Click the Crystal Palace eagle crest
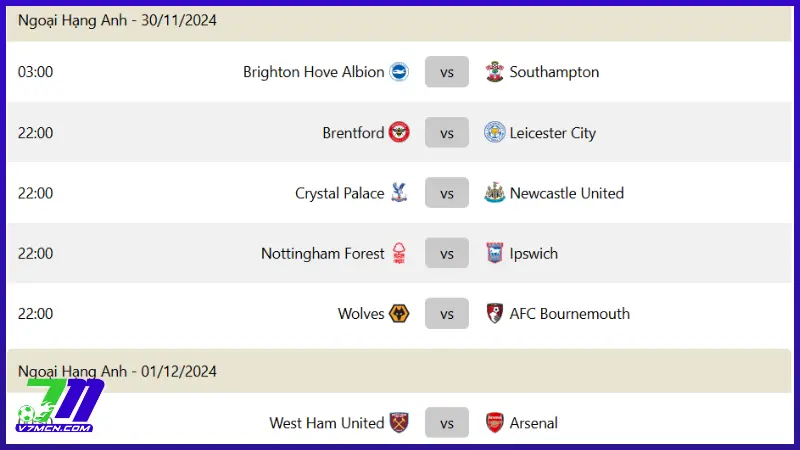 click(x=399, y=193)
